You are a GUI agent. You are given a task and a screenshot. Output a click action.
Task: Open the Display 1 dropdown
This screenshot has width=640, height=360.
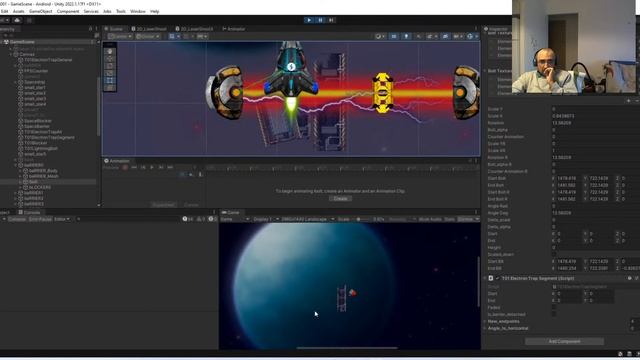point(266,219)
